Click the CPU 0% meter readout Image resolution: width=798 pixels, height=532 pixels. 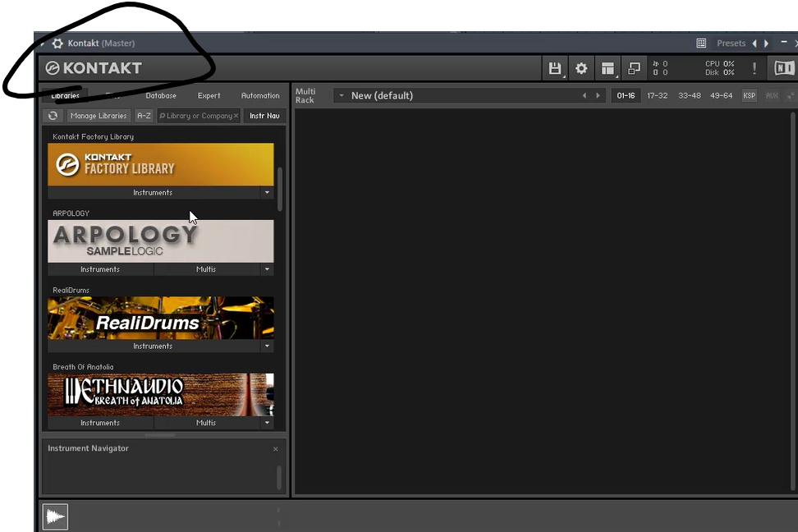pos(720,64)
